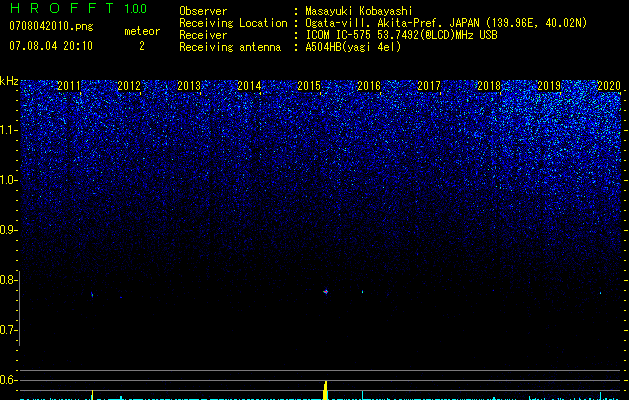Click the Observer field label
The width and height of the screenshot is (629, 400).
point(203,11)
